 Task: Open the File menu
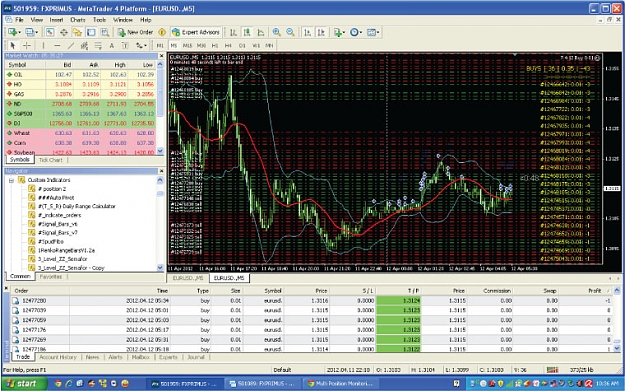(x=19, y=20)
